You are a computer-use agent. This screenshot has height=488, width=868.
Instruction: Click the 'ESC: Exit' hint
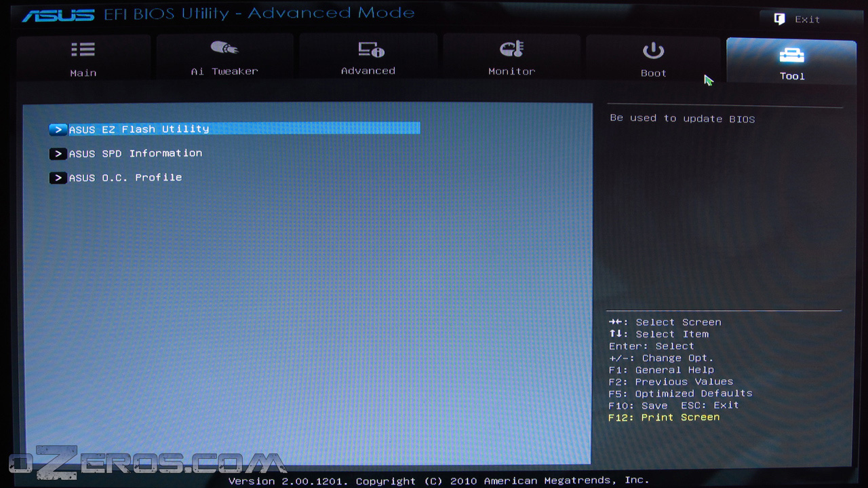tap(710, 405)
